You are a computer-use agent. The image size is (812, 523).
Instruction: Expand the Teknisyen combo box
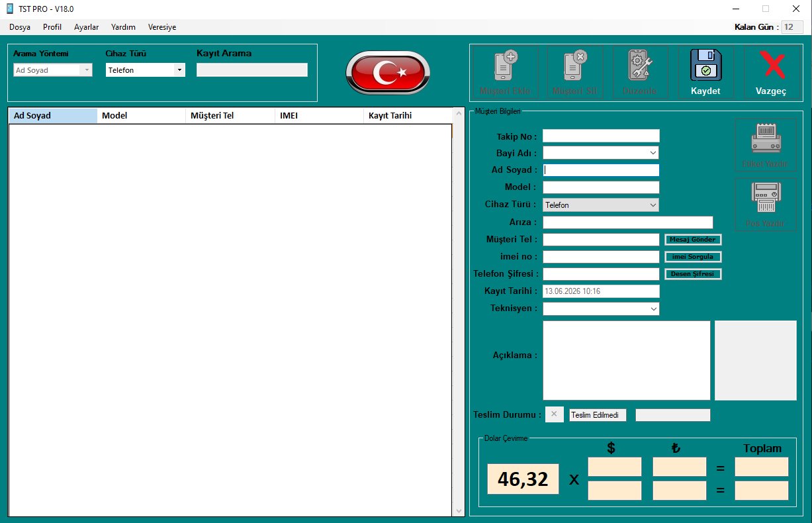[x=653, y=309]
